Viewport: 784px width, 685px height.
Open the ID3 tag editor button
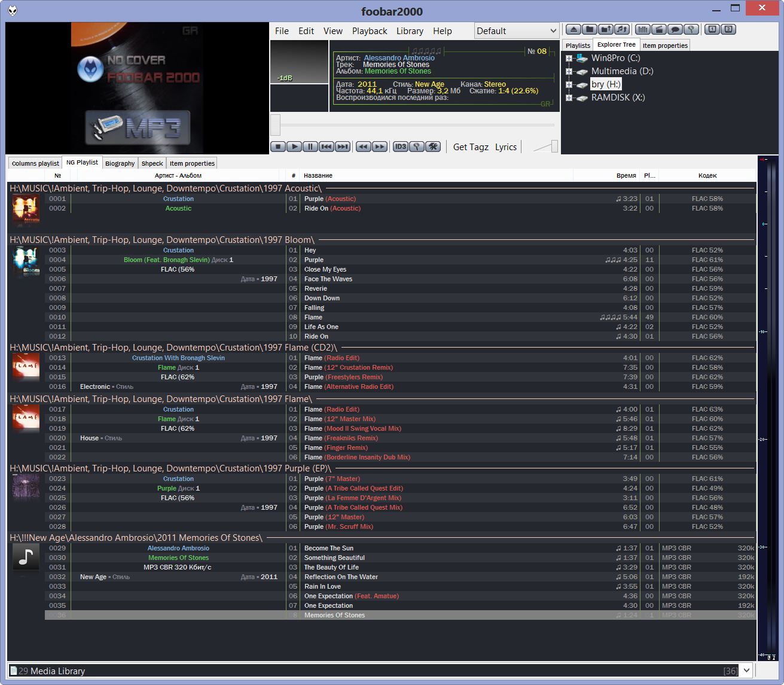(400, 147)
